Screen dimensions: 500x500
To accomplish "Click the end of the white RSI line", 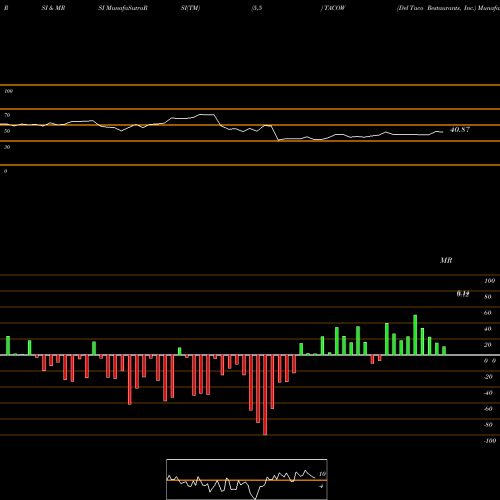I will tap(443, 132).
